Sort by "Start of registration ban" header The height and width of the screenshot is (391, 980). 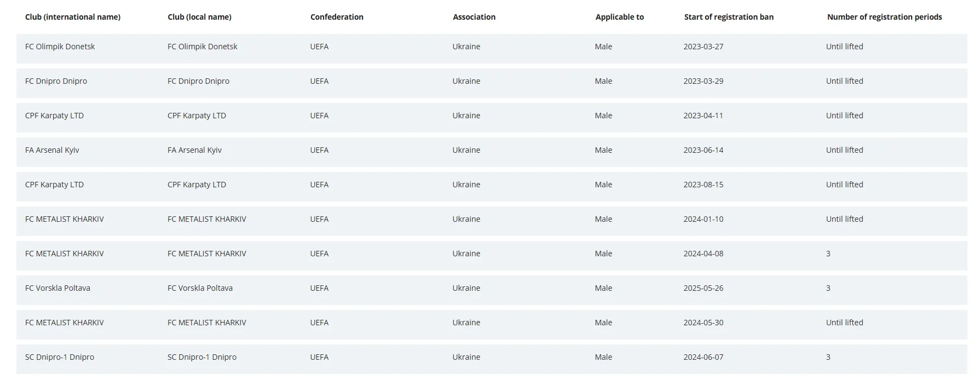pos(729,17)
